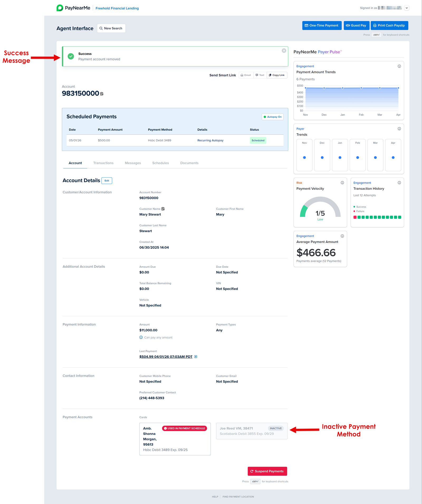Click $466.66 average payment amount
The image size is (422, 504).
click(x=316, y=253)
